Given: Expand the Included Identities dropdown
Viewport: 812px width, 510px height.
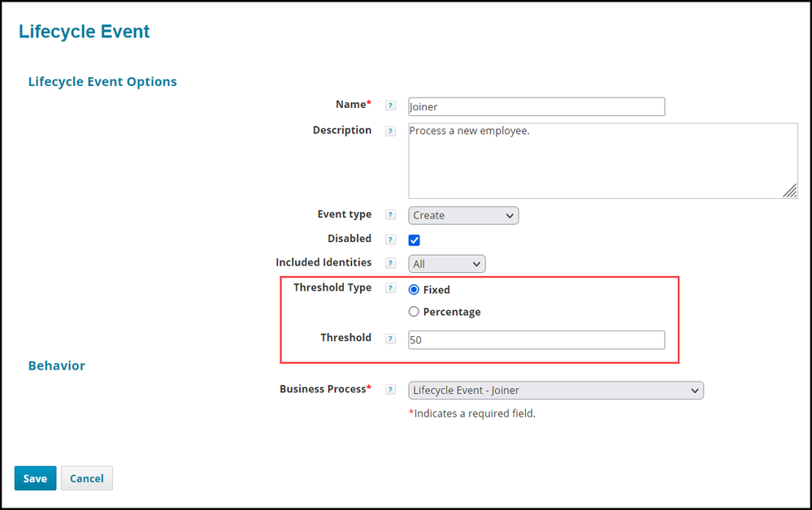Looking at the screenshot, I should (x=446, y=264).
